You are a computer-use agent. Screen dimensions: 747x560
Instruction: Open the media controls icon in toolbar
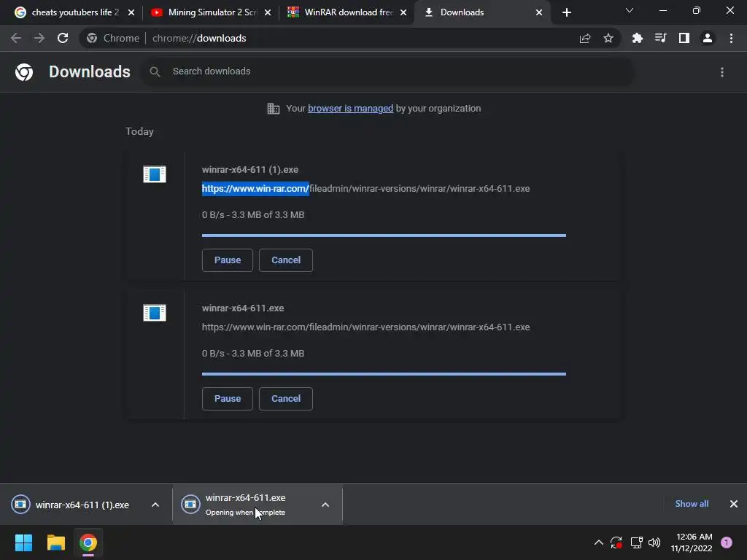pos(661,38)
